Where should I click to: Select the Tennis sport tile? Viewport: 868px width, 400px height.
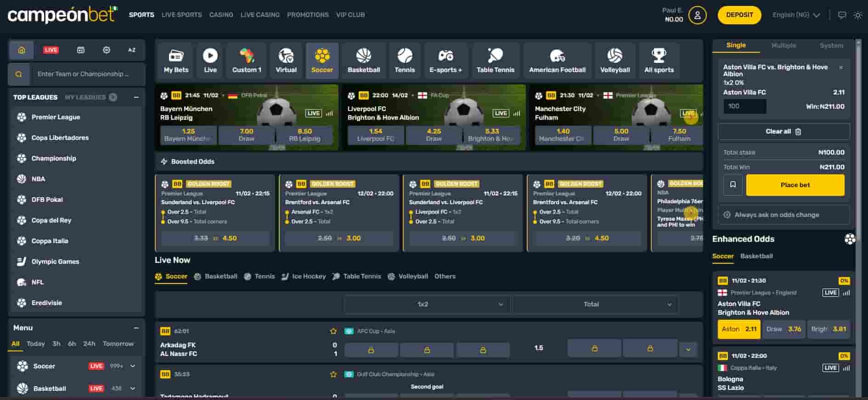(x=405, y=61)
